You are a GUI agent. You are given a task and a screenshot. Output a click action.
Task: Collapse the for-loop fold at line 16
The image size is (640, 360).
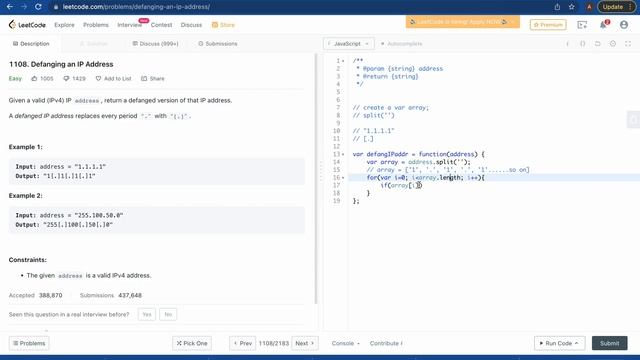pos(343,178)
